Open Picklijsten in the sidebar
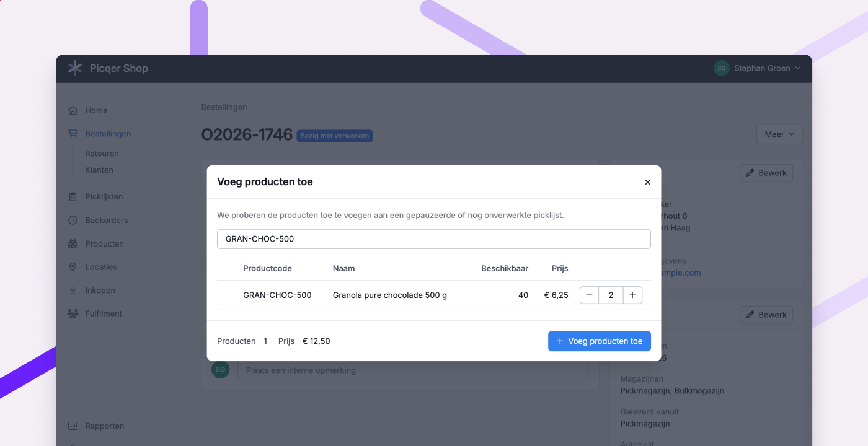This screenshot has height=446, width=868. [104, 197]
